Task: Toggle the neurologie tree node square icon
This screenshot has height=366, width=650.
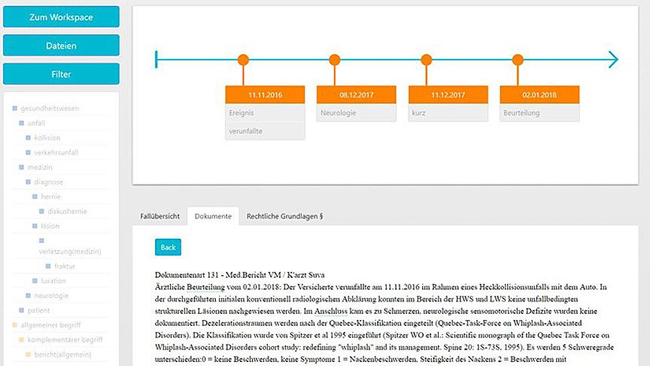Action: coord(28,296)
